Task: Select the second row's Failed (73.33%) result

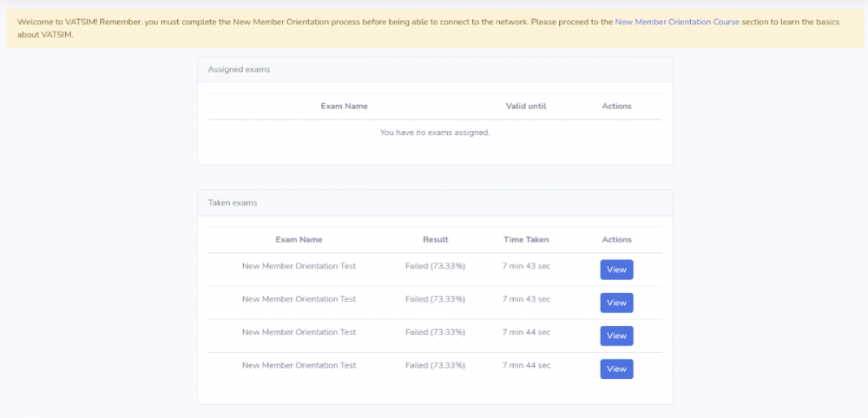Action: point(435,299)
